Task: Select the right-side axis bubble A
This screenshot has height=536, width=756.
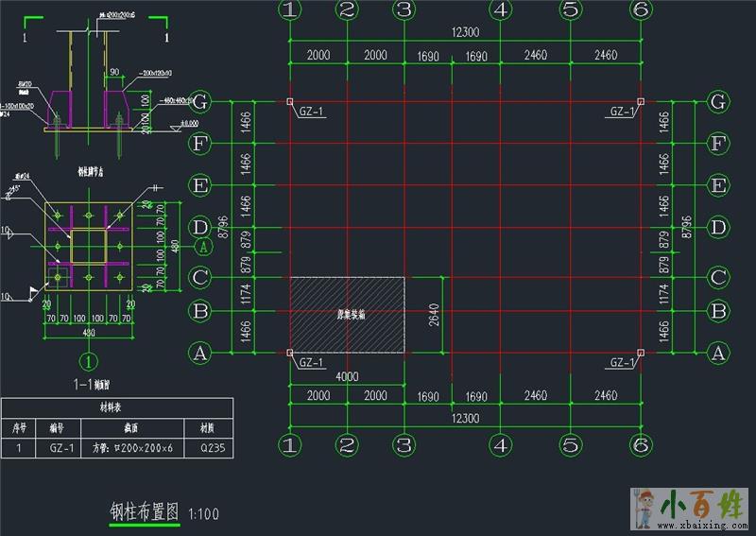Action: coord(717,354)
